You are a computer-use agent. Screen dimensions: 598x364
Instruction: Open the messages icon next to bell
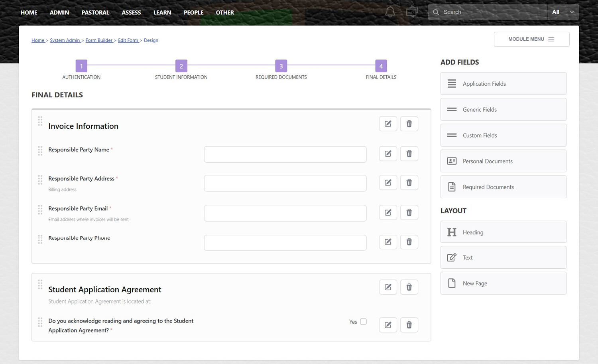tap(412, 12)
